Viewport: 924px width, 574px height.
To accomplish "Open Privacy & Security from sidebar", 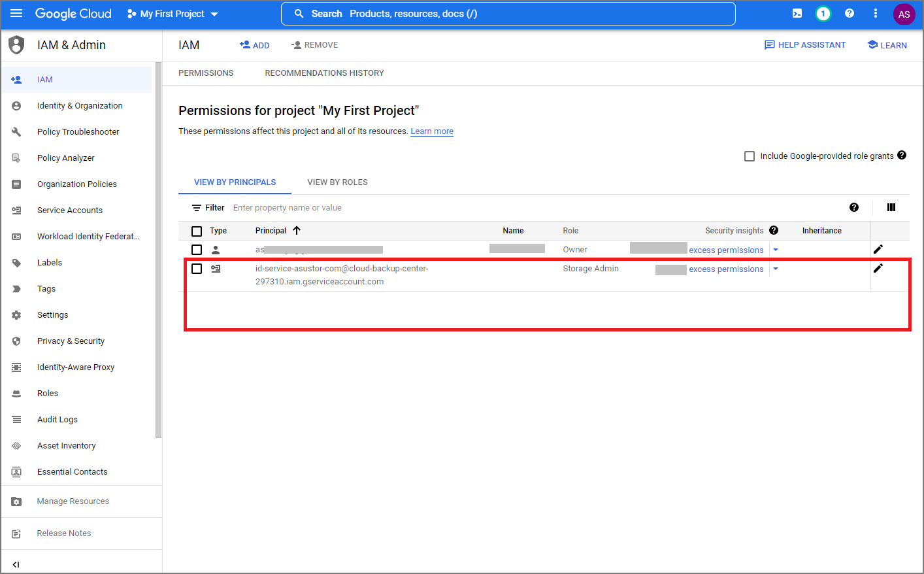I will click(x=71, y=341).
